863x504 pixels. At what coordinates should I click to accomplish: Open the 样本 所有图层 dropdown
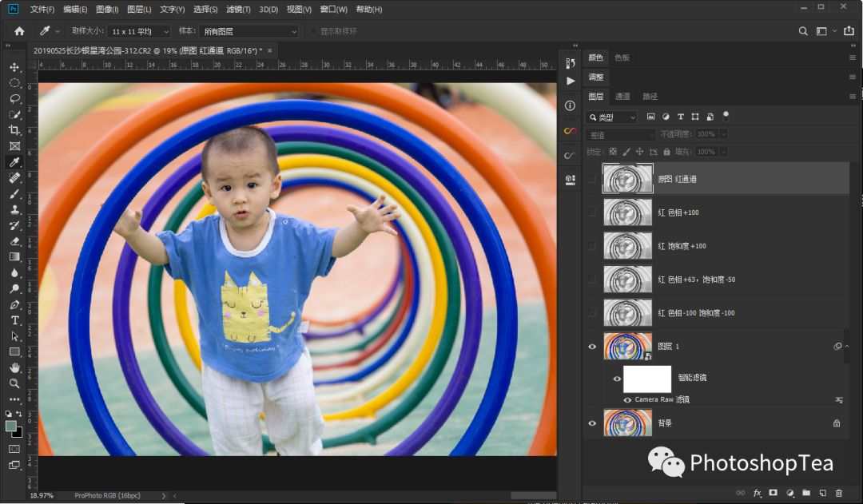coord(249,31)
